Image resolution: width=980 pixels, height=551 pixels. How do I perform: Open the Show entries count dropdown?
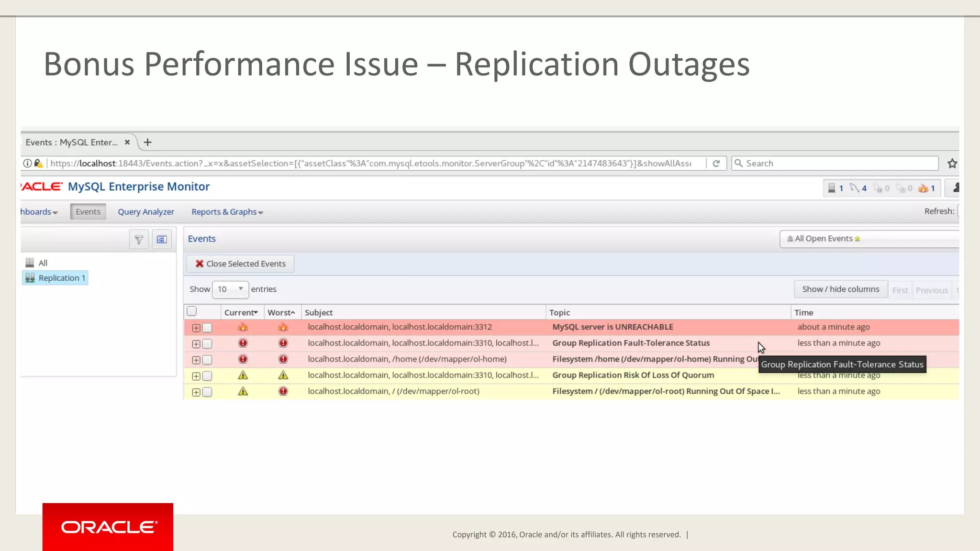click(x=230, y=289)
